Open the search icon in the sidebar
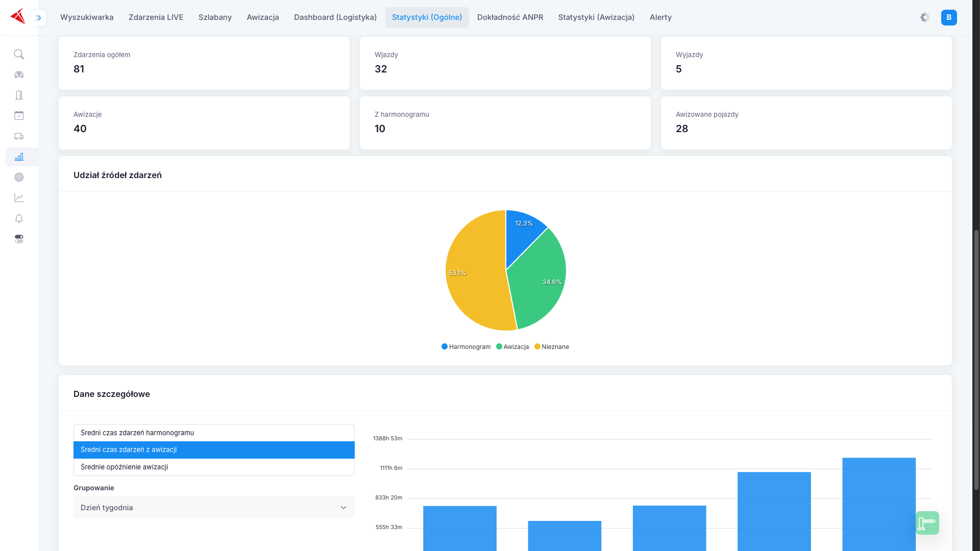980x551 pixels. tap(19, 54)
